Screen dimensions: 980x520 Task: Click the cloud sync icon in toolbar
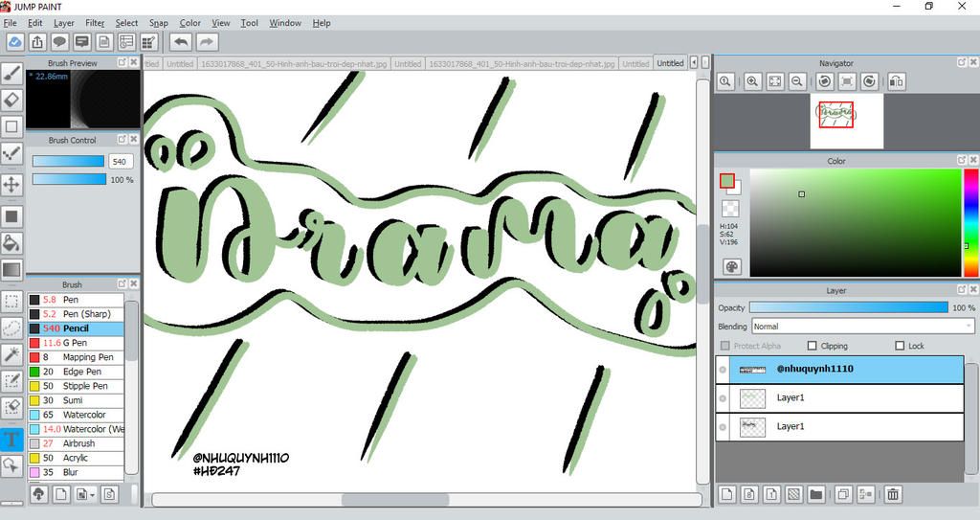coord(15,42)
